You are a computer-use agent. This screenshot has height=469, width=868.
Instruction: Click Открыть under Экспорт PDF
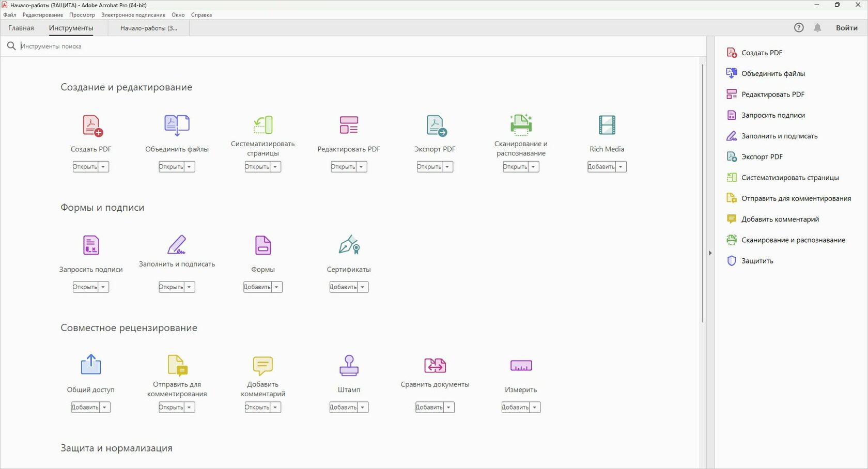(x=429, y=167)
